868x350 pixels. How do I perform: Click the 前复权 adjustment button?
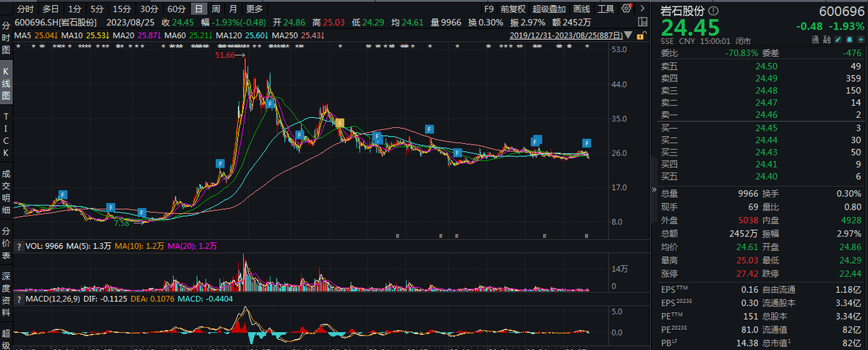click(514, 9)
